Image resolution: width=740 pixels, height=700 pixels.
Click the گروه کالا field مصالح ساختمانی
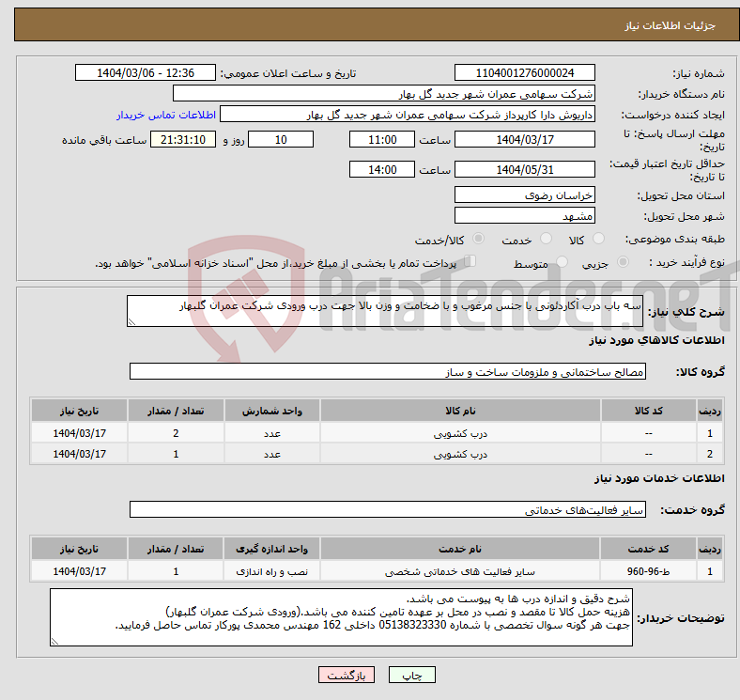coord(388,371)
